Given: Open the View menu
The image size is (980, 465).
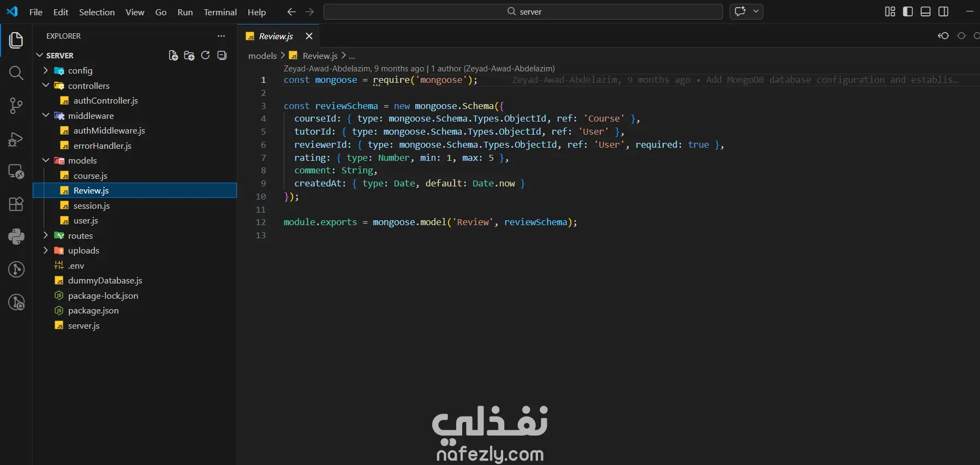Looking at the screenshot, I should pos(135,12).
